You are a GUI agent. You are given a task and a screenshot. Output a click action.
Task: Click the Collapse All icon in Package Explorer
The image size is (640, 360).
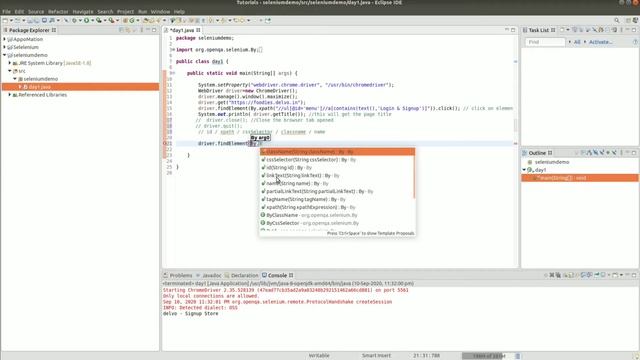pos(121,30)
